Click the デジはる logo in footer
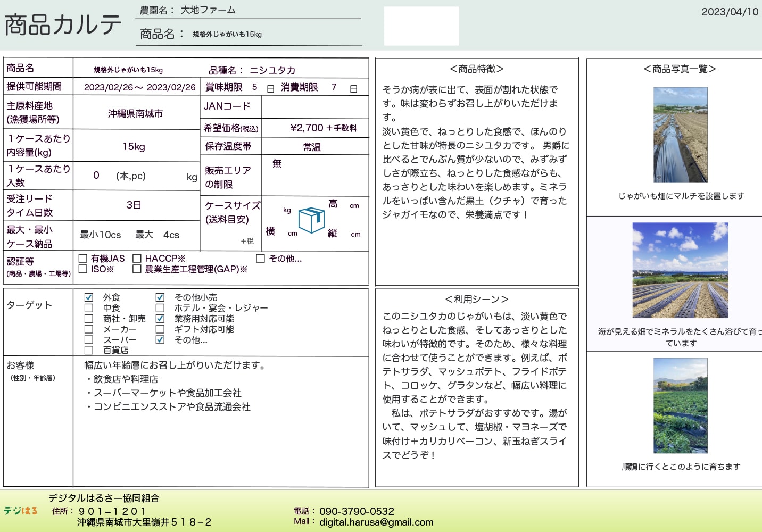This screenshot has height=532, width=762. click(21, 511)
